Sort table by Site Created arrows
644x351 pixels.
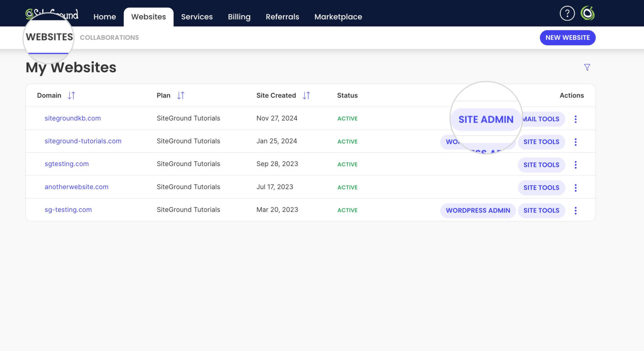[306, 95]
